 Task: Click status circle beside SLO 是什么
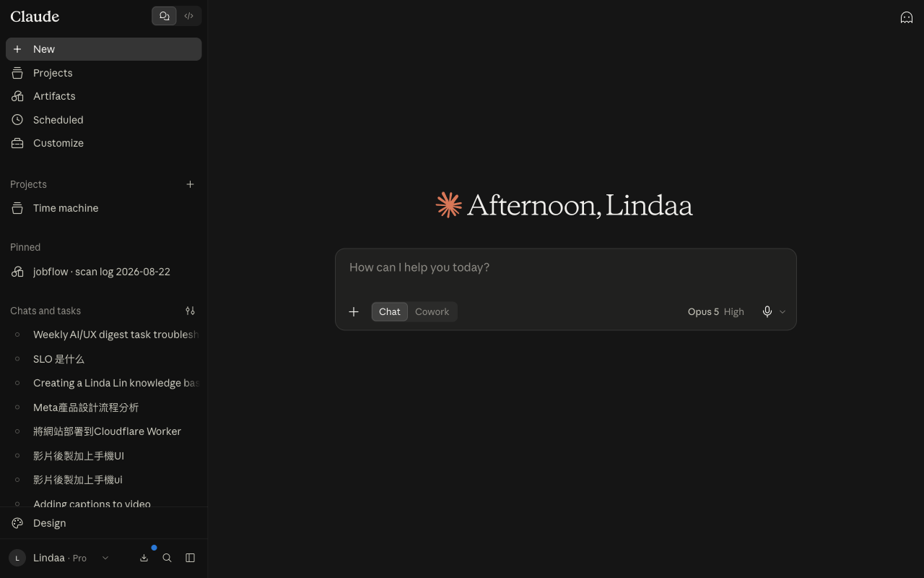(17, 359)
